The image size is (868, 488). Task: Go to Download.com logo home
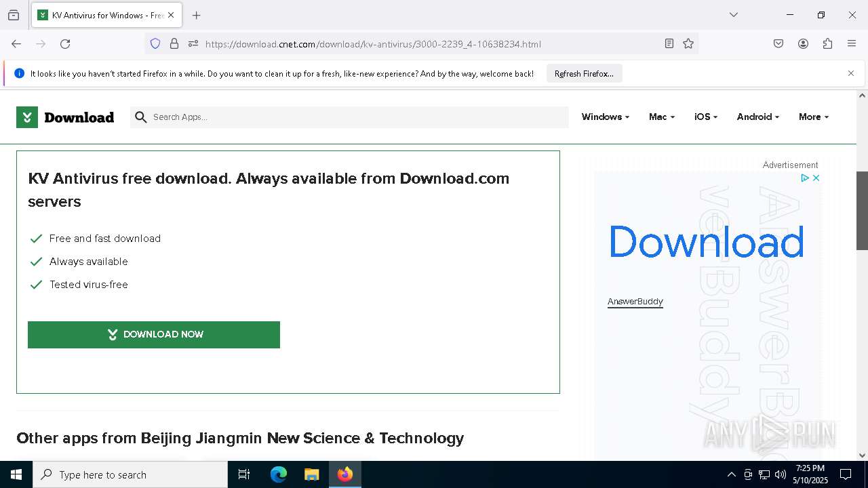click(65, 117)
